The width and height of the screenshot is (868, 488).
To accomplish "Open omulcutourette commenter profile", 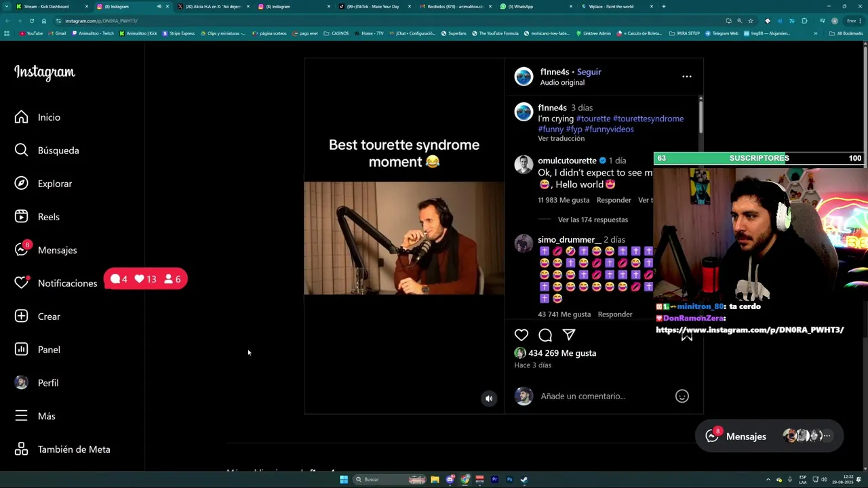I will 567,161.
